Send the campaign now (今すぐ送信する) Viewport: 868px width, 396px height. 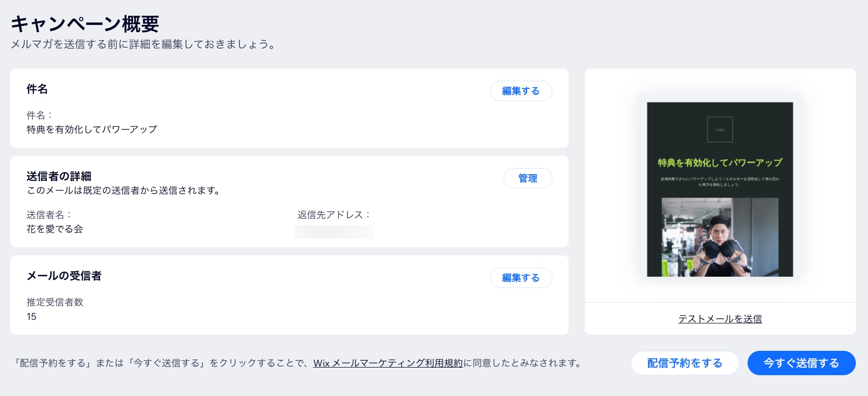tap(801, 362)
